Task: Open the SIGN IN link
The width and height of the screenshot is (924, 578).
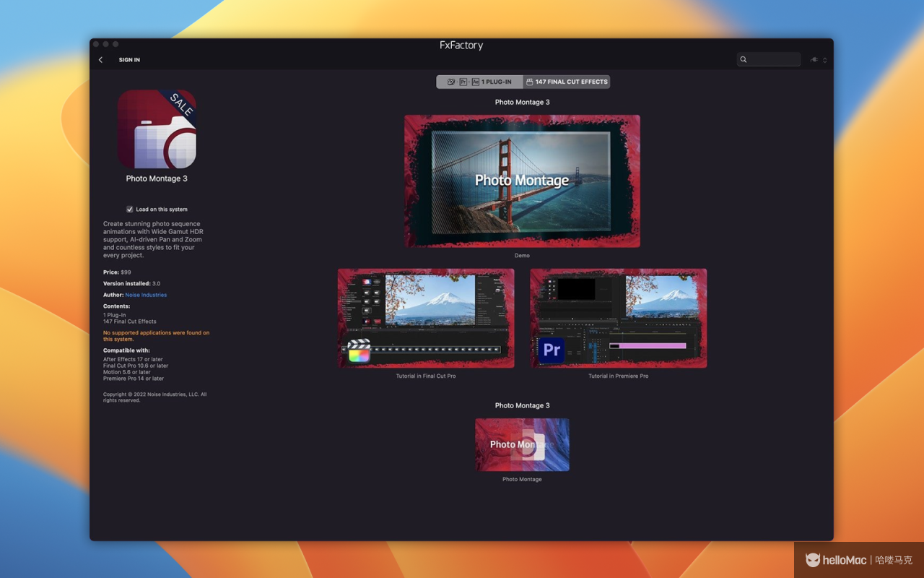Action: coord(129,60)
